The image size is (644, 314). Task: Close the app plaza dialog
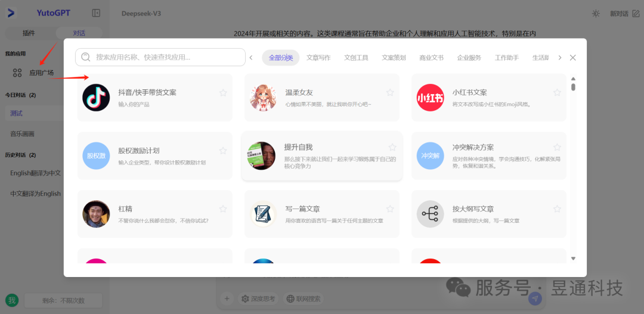[x=573, y=57]
